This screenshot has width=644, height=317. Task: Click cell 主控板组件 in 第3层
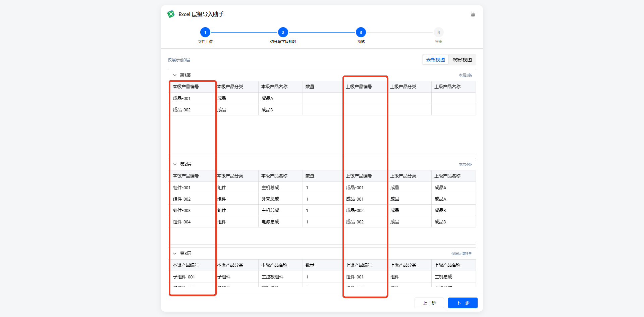coord(272,277)
